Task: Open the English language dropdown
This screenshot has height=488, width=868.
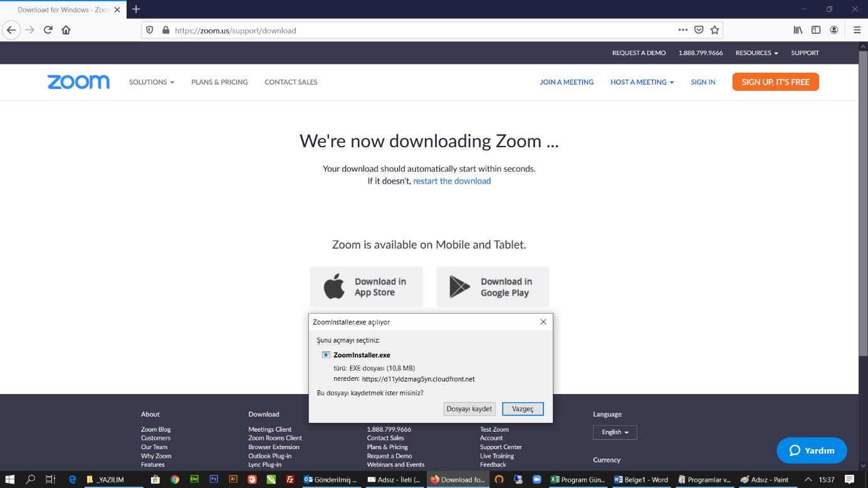Action: (x=615, y=432)
